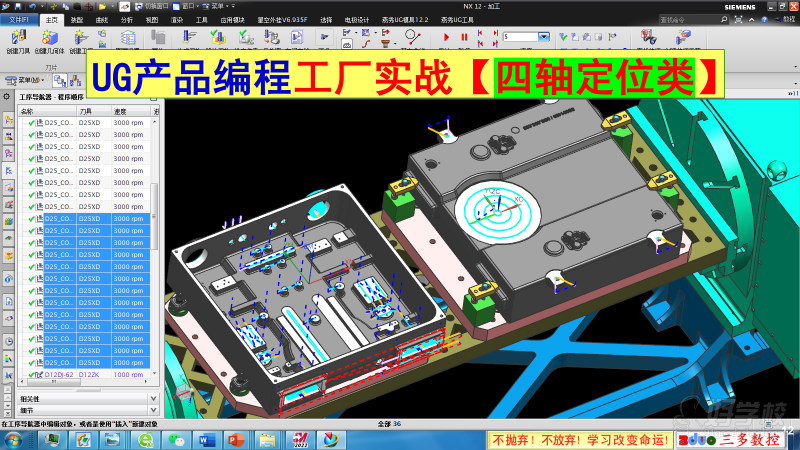Screen dimensions: 800x450
Task: Click the 刀具 column header
Action: tap(88, 111)
